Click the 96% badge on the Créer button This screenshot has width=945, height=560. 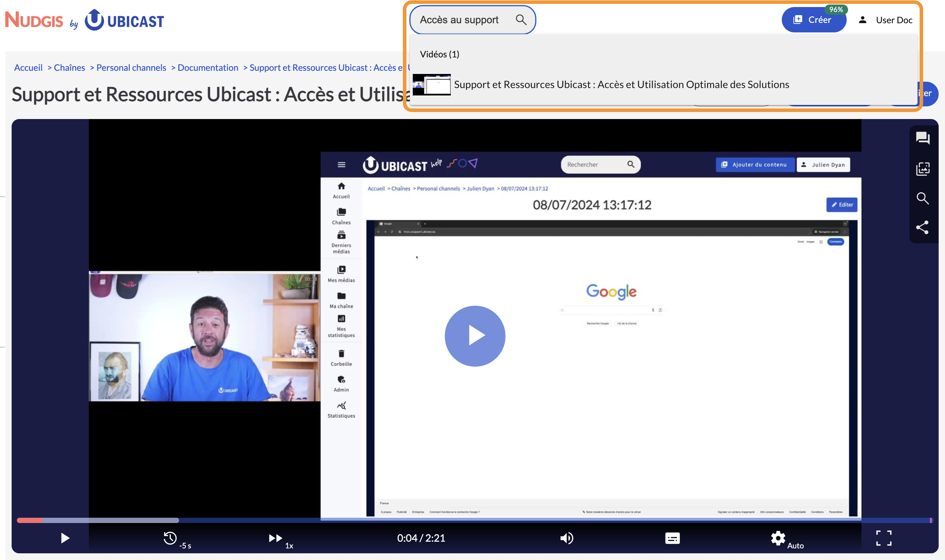pos(836,10)
